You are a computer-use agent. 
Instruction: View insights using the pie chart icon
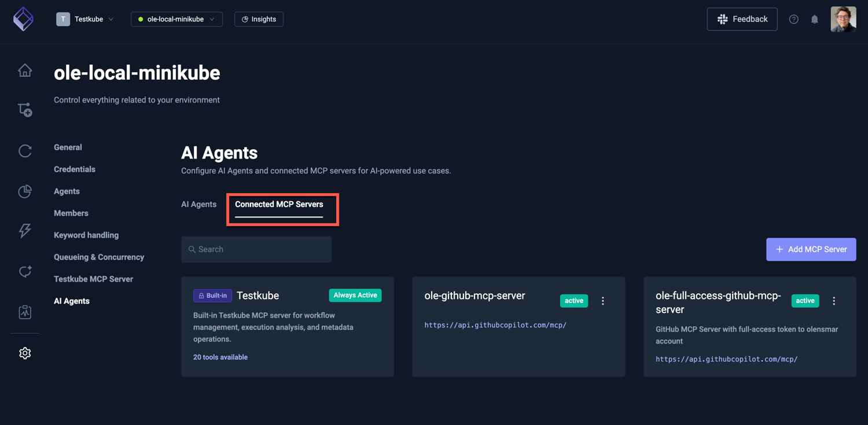(x=25, y=191)
